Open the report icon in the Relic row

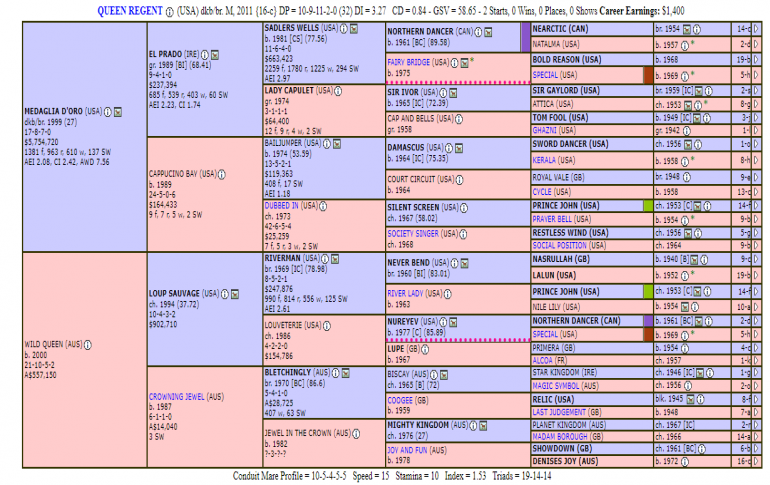tap(690, 400)
